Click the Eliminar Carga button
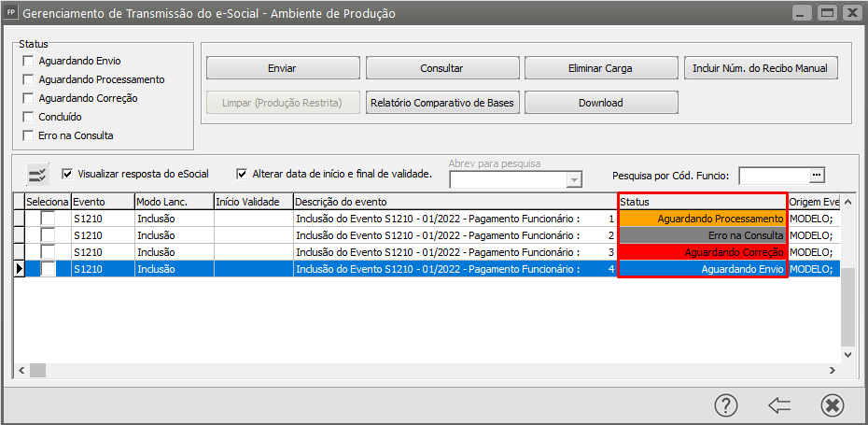The image size is (868, 425). pyautogui.click(x=601, y=69)
